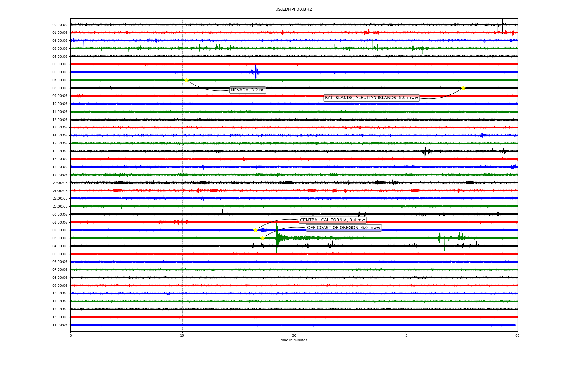This screenshot has width=588, height=368.
Task: Select the RAT ISLANDS, ALEUTIAN ISLANDS 5.9 mww label
Action: 371,98
